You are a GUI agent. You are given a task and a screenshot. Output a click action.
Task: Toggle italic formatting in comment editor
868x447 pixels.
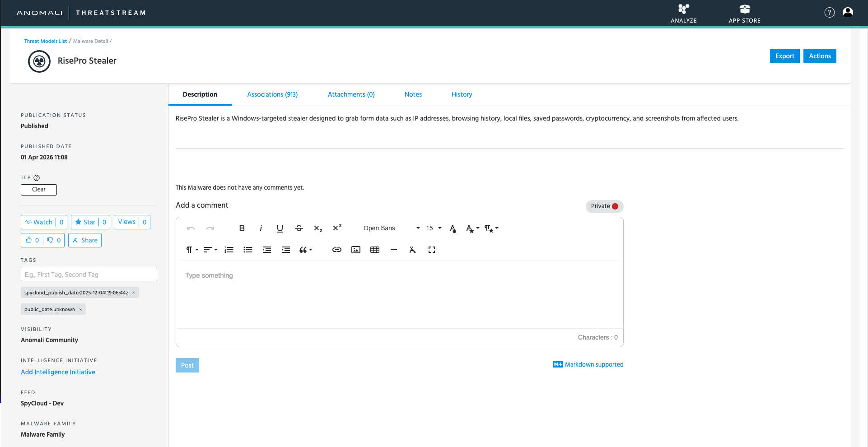(261, 228)
